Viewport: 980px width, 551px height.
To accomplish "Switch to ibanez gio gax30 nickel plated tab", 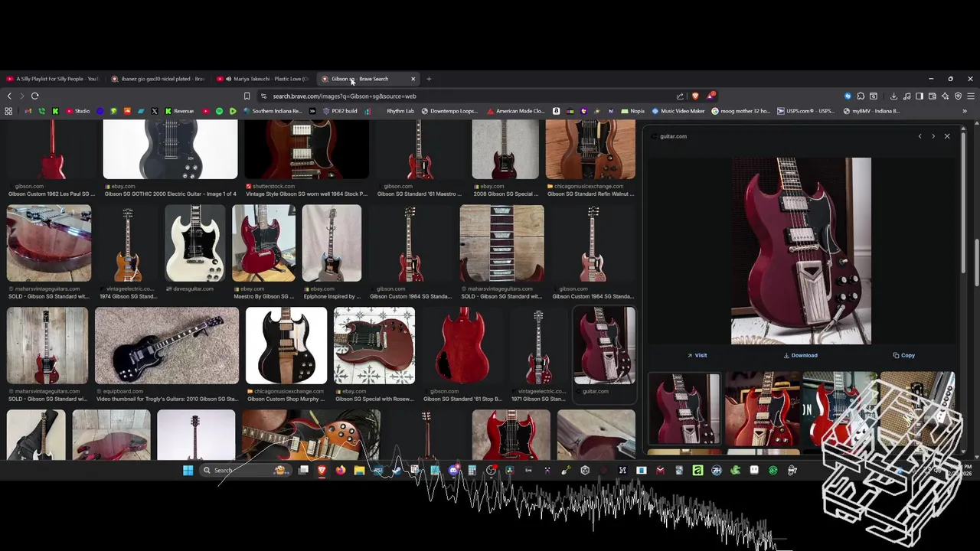I will pyautogui.click(x=157, y=79).
